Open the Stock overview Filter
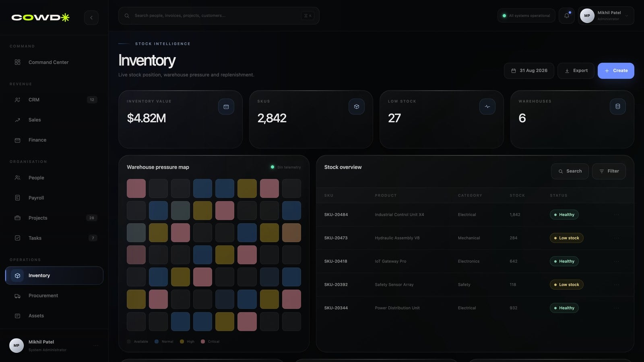The height and width of the screenshot is (362, 644). click(609, 171)
